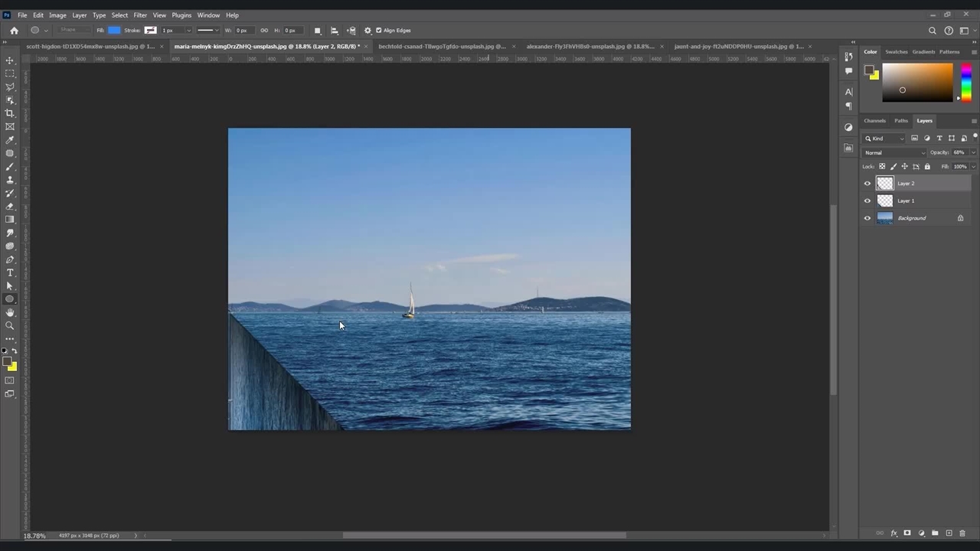Click the blue Fill color swatch
Image resolution: width=980 pixels, height=551 pixels.
(114, 31)
